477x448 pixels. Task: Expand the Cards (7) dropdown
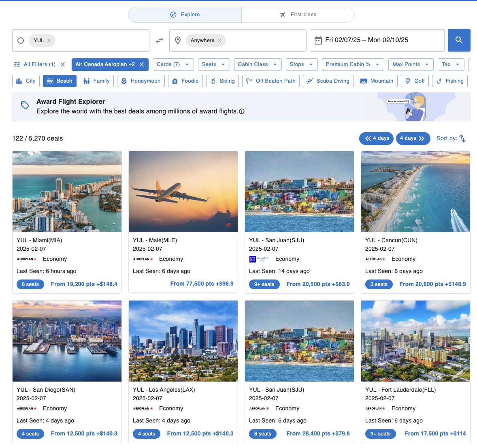tap(173, 64)
